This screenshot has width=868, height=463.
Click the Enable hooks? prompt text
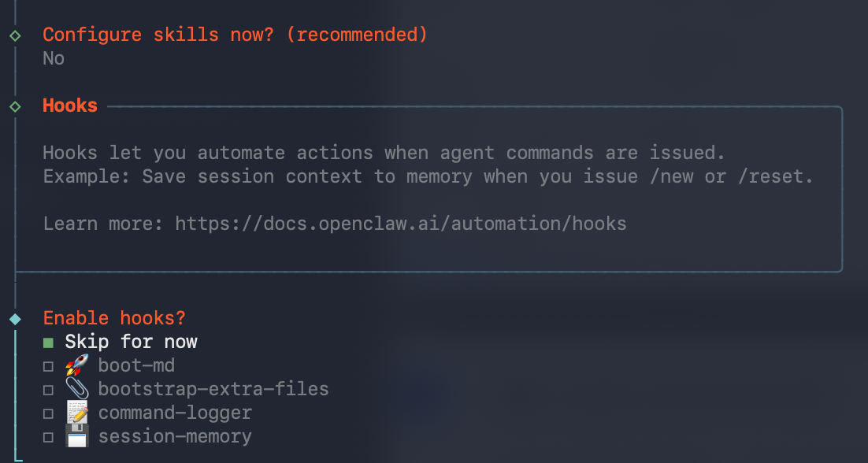click(x=114, y=318)
